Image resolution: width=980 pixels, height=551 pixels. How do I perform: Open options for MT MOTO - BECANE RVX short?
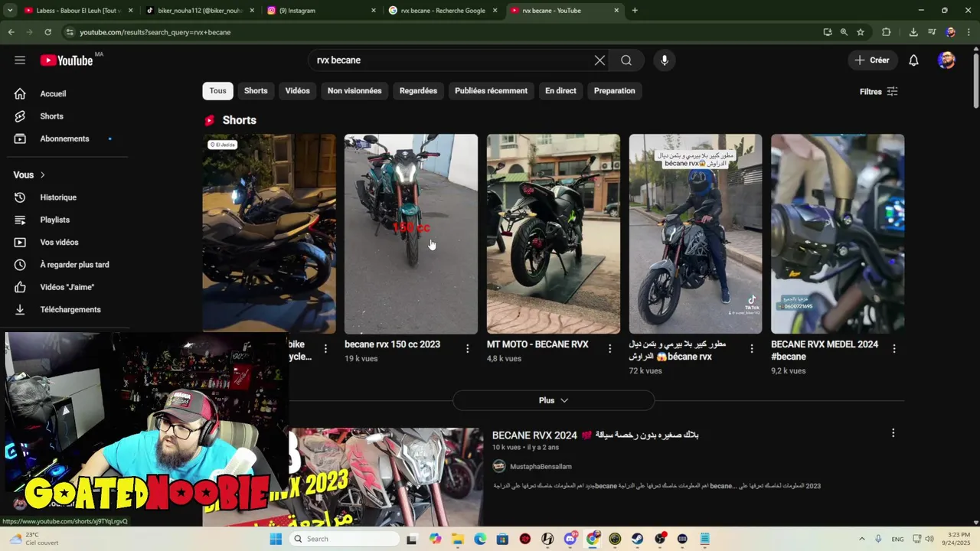(x=609, y=349)
